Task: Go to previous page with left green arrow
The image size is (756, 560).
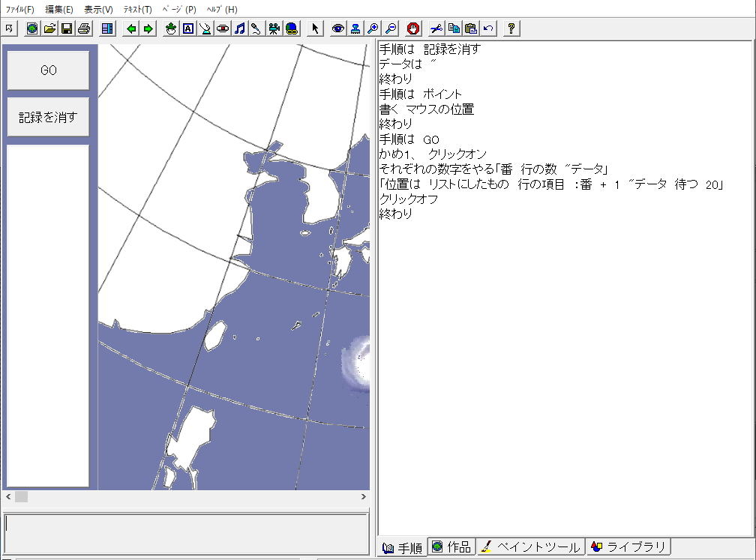Action: (x=131, y=28)
